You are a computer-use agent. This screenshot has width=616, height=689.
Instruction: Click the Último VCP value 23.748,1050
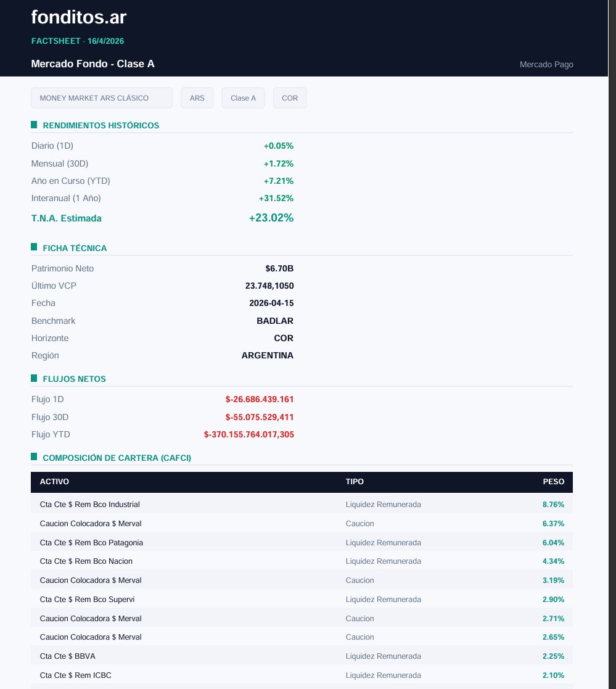[269, 286]
